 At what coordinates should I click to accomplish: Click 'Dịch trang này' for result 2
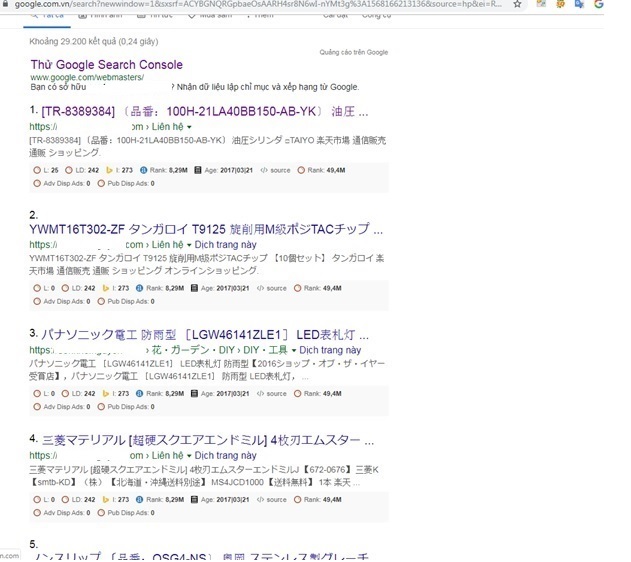225,245
